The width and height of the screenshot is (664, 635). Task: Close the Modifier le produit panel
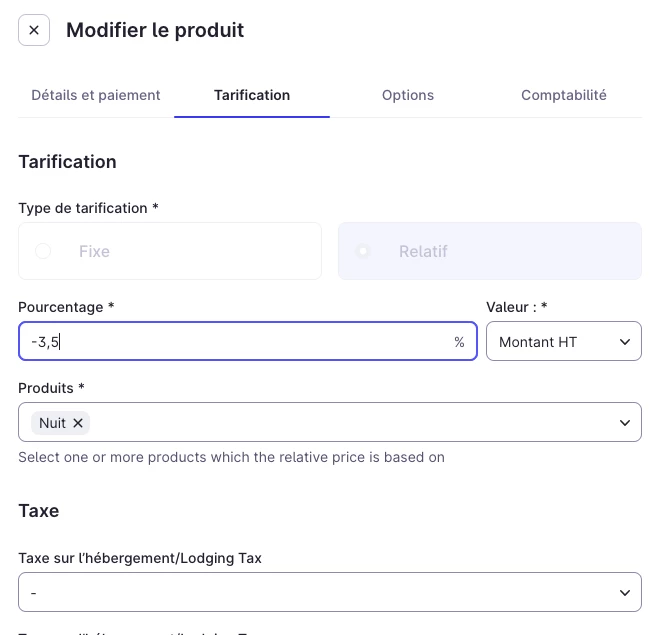(34, 30)
